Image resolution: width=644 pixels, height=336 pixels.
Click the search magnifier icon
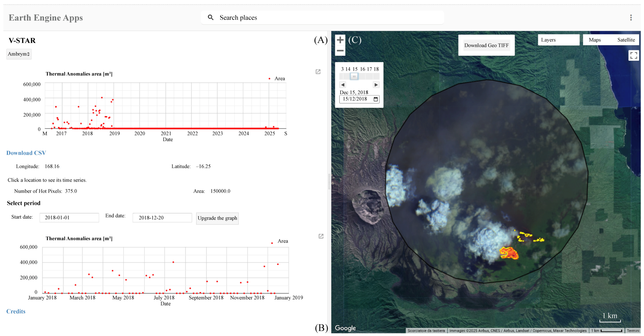coord(211,17)
